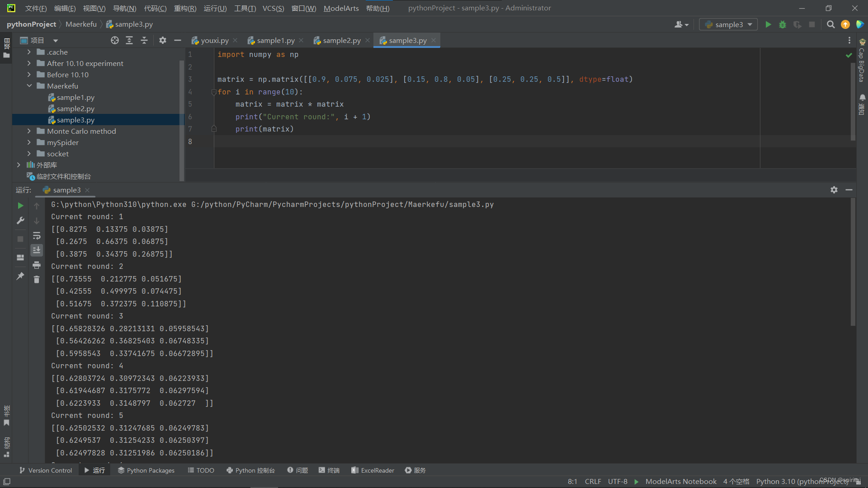Click the print icon in run panel
The image size is (868, 488).
click(x=37, y=265)
